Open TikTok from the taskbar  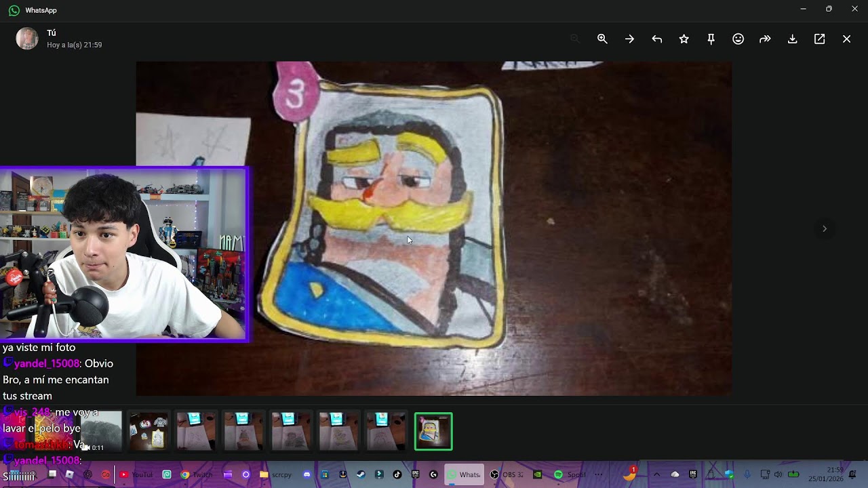pyautogui.click(x=397, y=474)
